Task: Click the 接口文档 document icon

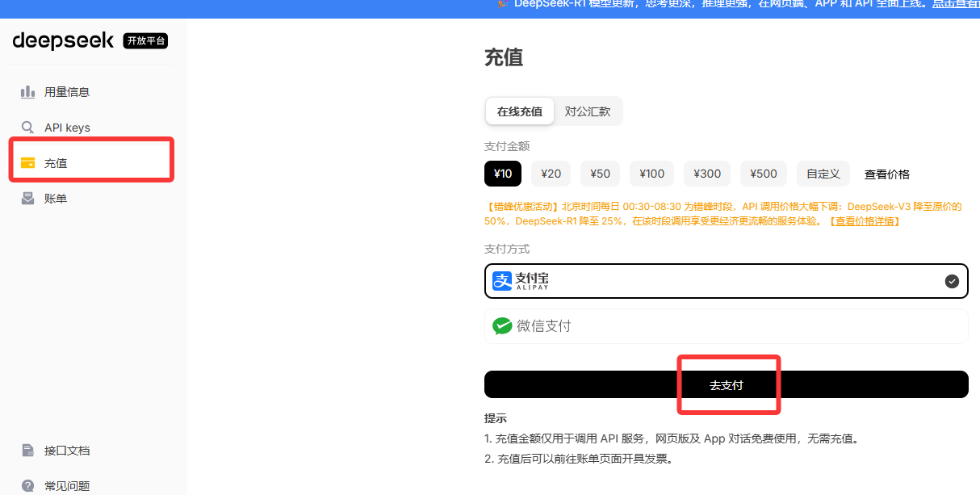Action: coord(28,451)
